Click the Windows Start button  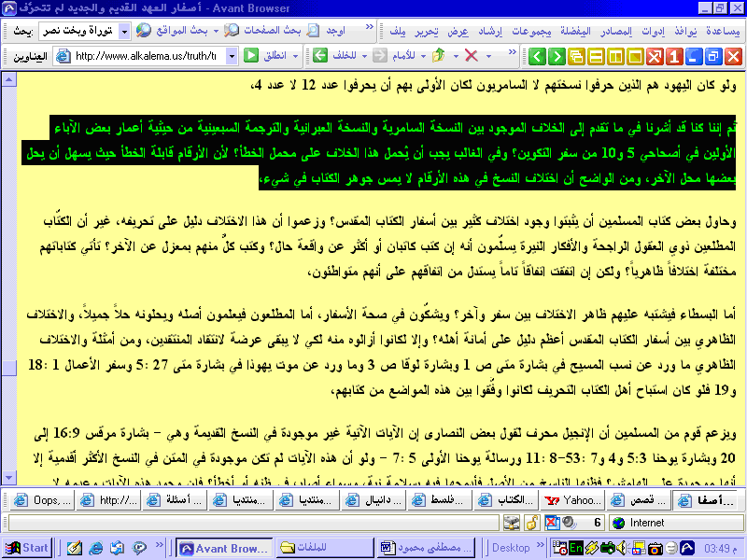(x=26, y=548)
